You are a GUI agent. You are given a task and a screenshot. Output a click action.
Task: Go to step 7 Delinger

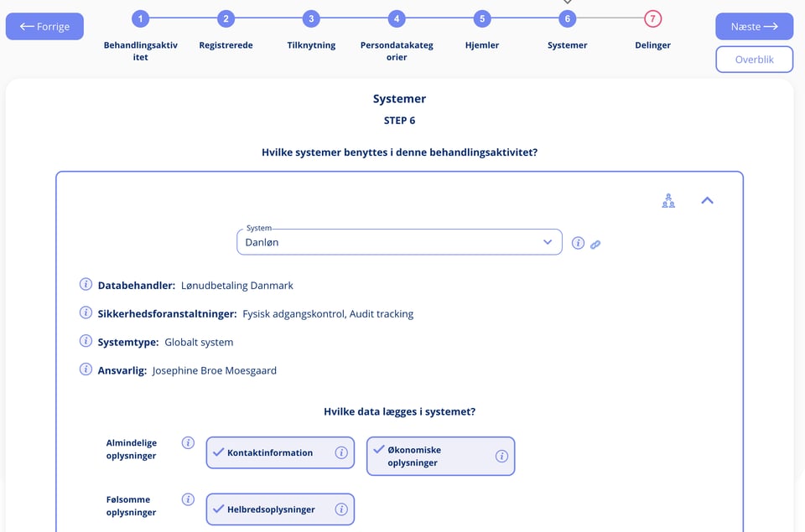click(x=652, y=19)
